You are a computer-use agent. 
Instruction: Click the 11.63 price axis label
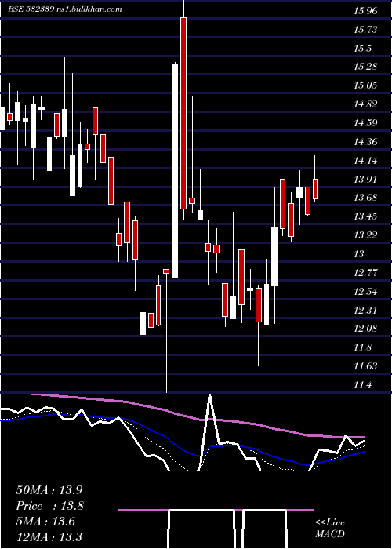click(365, 366)
